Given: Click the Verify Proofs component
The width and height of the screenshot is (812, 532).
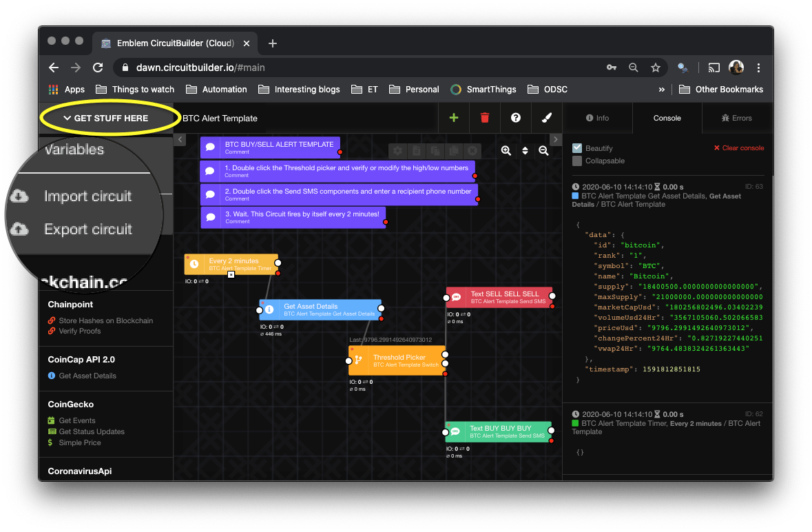Looking at the screenshot, I should tap(74, 331).
